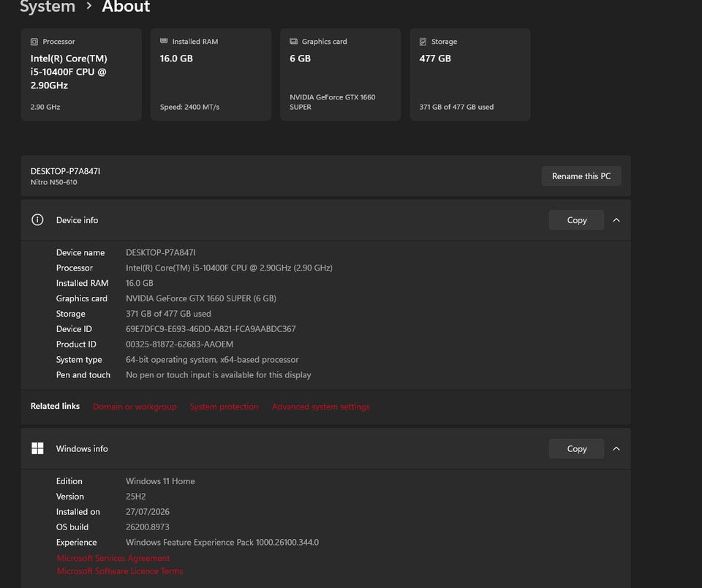
Task: Select the System type value
Action: [x=212, y=360]
